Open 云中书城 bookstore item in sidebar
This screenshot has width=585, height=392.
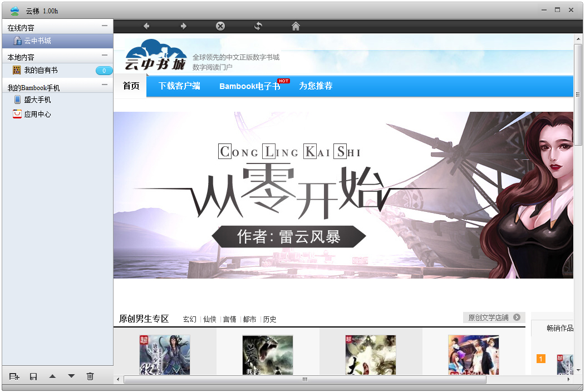click(39, 40)
